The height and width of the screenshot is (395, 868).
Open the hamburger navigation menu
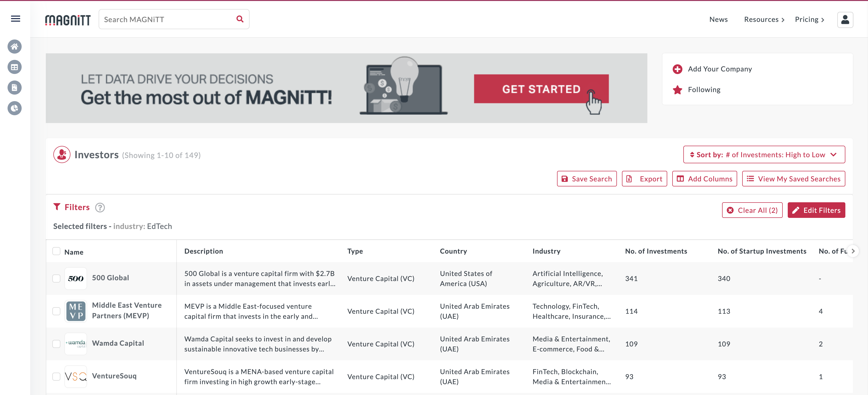pos(16,19)
